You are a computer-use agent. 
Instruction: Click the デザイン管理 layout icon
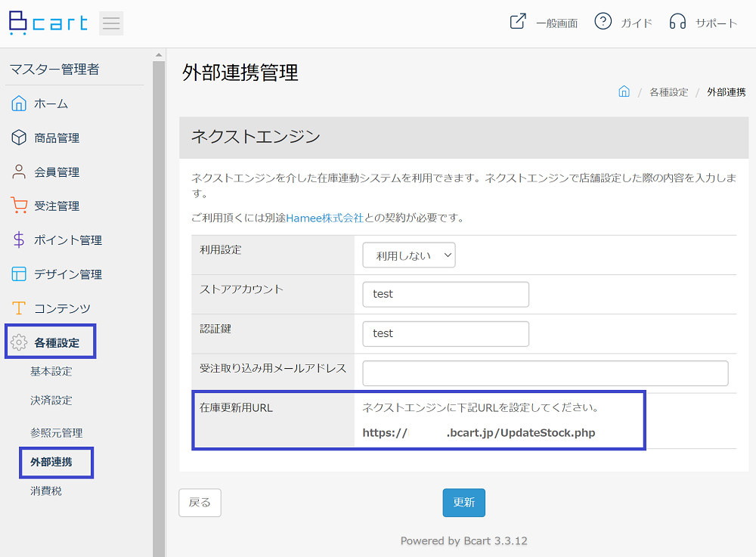pos(19,274)
